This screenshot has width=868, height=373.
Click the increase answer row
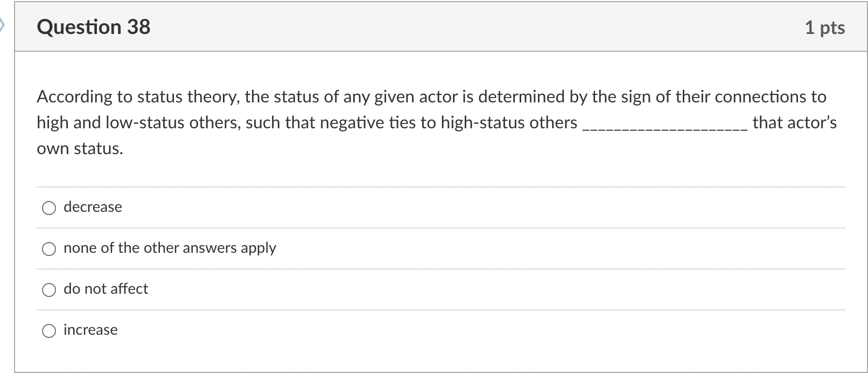(x=431, y=330)
